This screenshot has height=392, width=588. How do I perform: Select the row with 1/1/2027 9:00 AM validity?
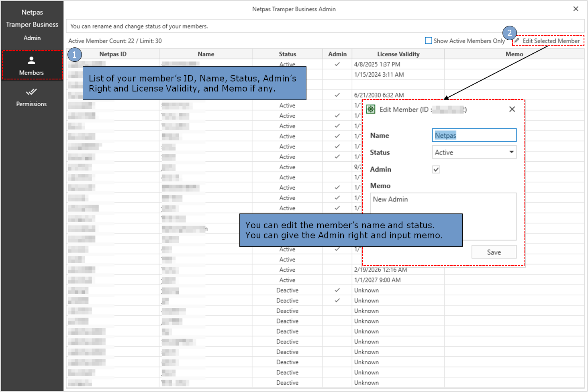click(377, 280)
